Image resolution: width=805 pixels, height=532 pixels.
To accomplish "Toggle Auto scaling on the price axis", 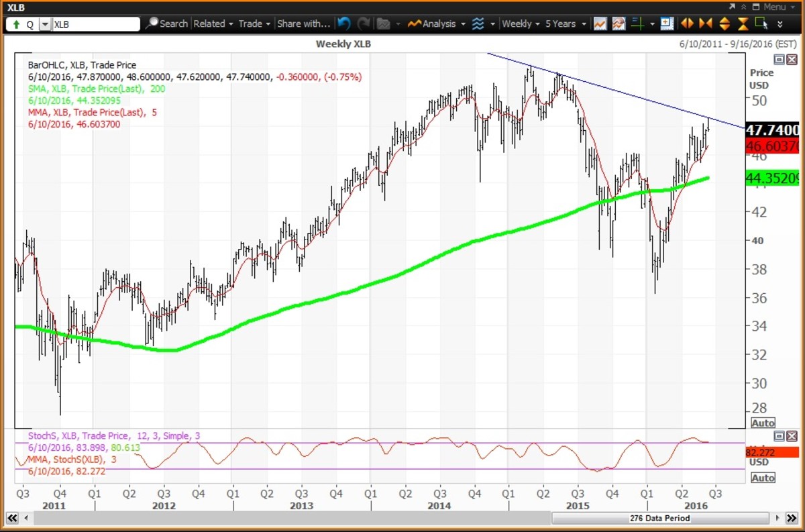I will click(x=763, y=423).
